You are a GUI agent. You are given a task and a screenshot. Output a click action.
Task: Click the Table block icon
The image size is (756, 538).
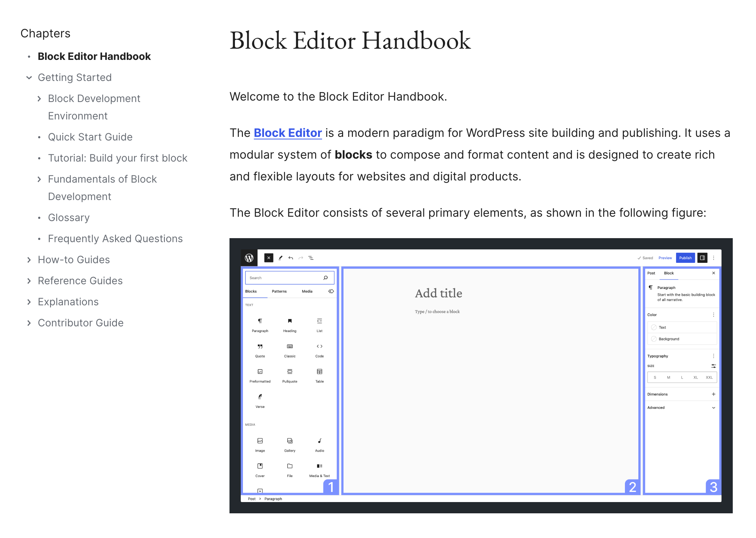320,371
